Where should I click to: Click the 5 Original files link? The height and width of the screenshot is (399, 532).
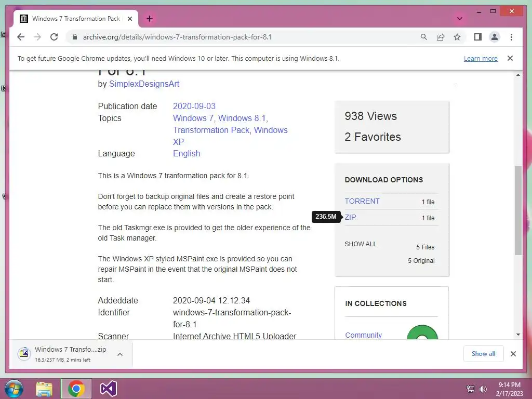(421, 261)
